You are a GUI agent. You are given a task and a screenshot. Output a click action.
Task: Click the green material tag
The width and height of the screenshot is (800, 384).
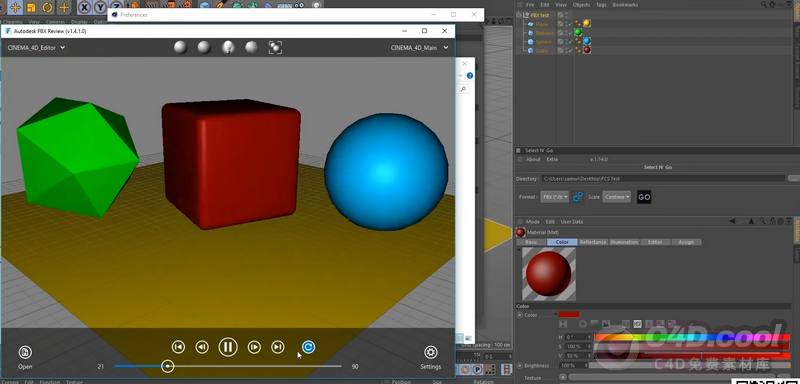578,32
